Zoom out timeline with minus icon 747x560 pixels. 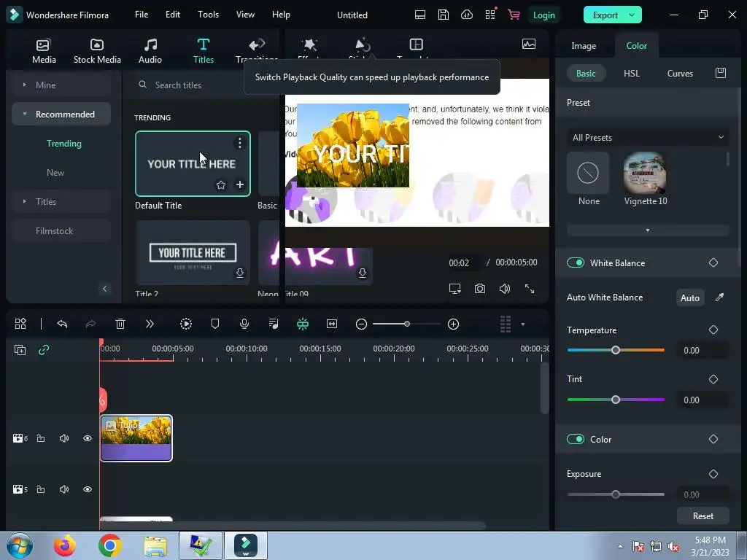(361, 324)
